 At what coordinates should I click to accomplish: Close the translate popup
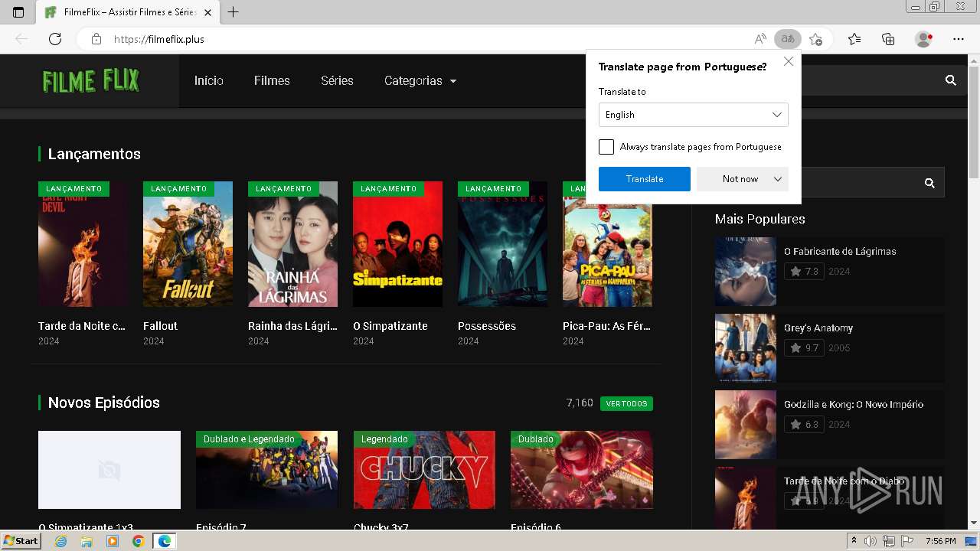click(x=789, y=61)
